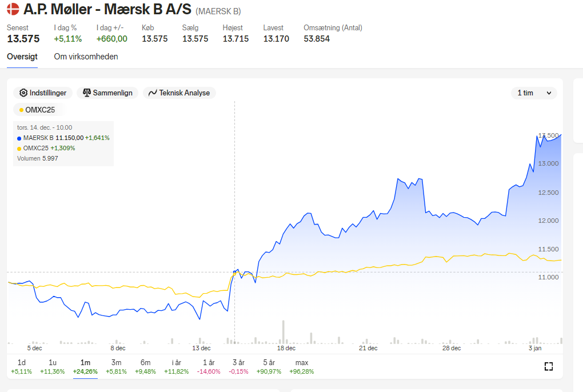Click the blue MAERSK B legend dot
This screenshot has height=392, width=583.
(19, 138)
